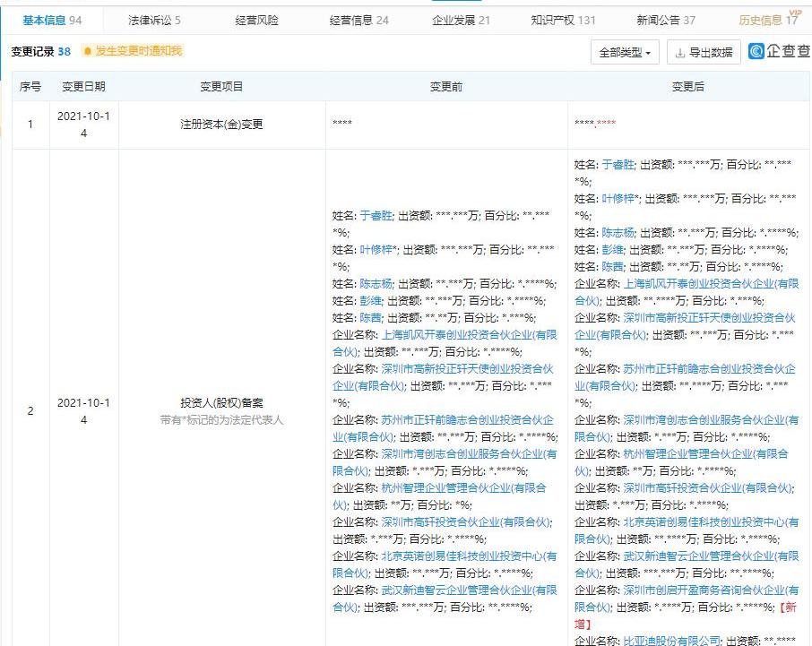The height and width of the screenshot is (646, 812).
Task: Click 投资人(股权)备案 cell in row 2
Action: 221,402
